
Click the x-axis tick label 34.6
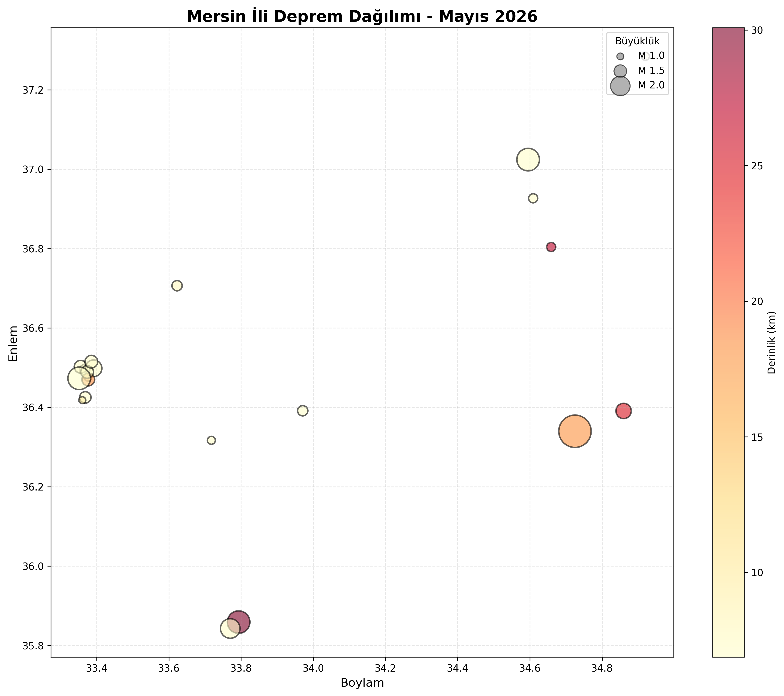(x=530, y=668)
